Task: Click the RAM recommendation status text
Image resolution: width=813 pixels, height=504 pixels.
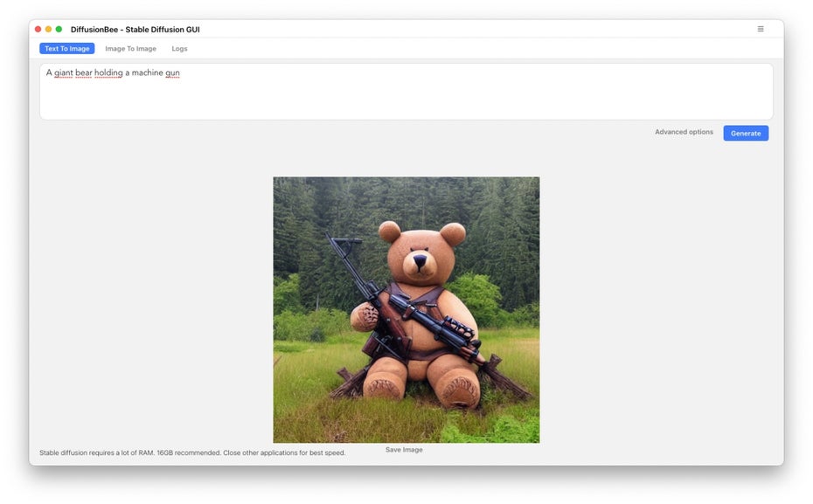Action: [192, 452]
